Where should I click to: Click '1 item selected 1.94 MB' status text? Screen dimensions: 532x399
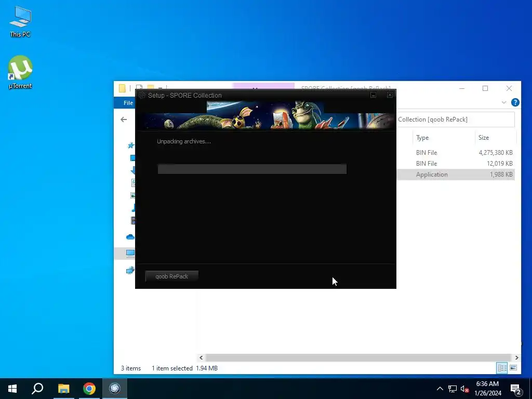pyautogui.click(x=184, y=368)
